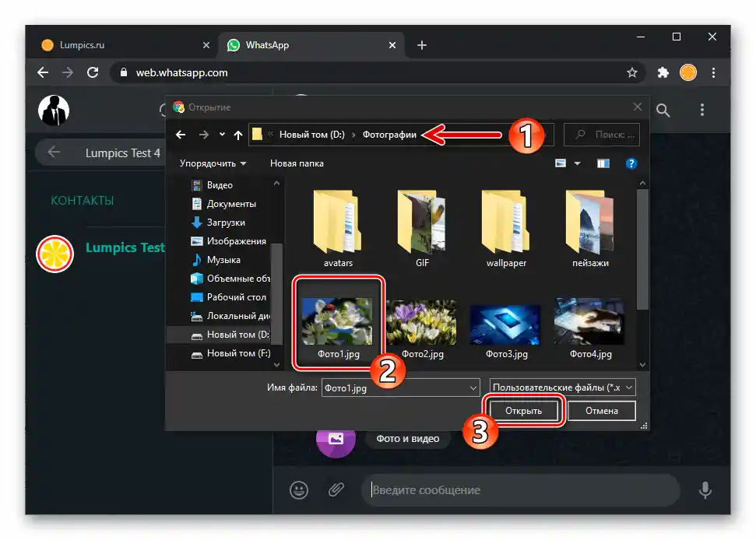
Task: Click Фотографии in the path bar
Action: tap(389, 135)
